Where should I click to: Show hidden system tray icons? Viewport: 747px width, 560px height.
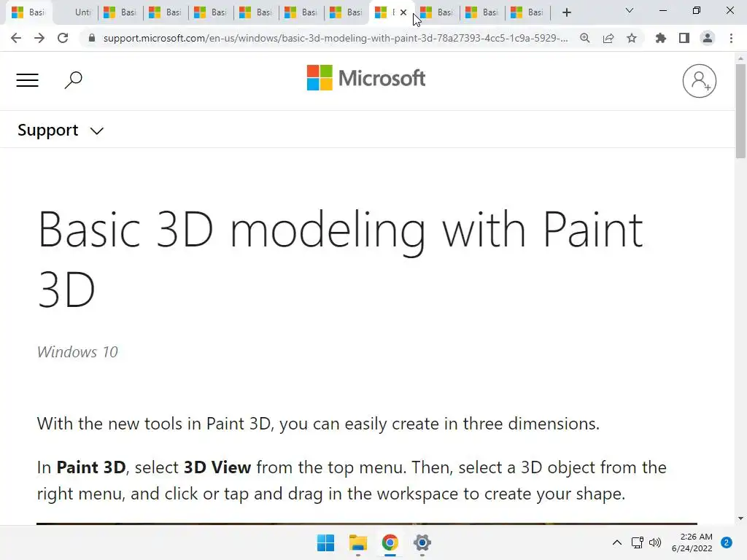pyautogui.click(x=617, y=542)
